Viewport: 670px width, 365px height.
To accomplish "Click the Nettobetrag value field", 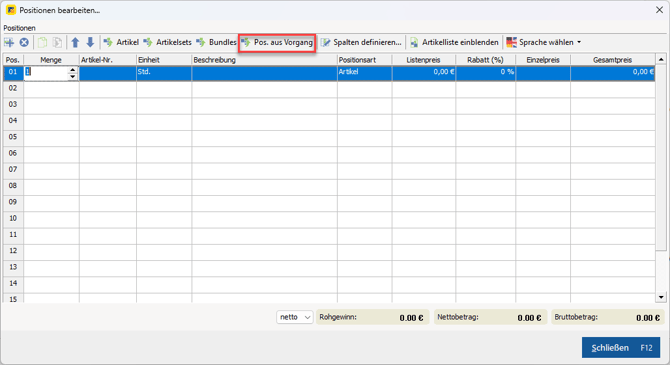I will point(490,318).
